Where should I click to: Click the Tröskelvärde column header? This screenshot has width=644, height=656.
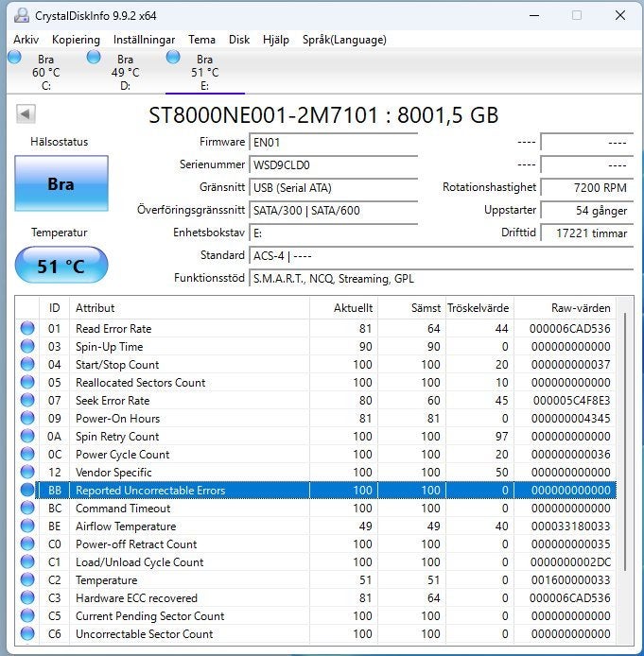(x=480, y=308)
